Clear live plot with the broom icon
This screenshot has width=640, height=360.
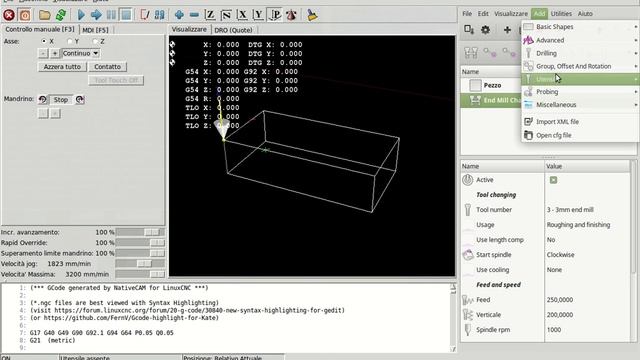tap(312, 15)
